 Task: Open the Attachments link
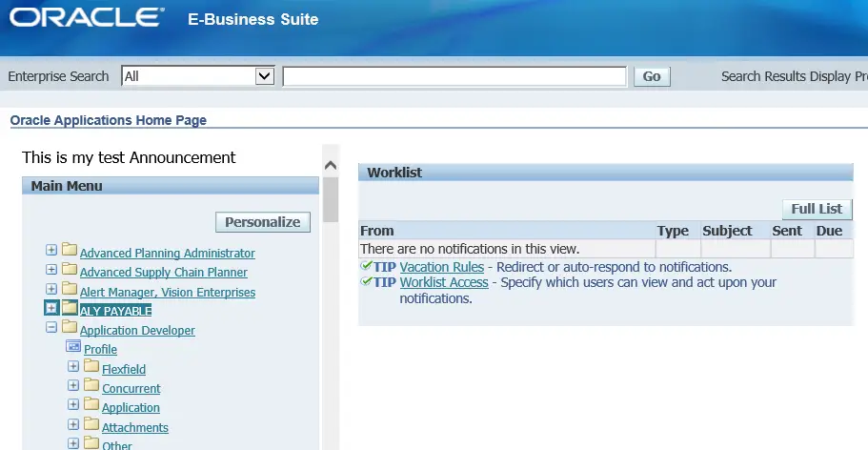pos(135,428)
